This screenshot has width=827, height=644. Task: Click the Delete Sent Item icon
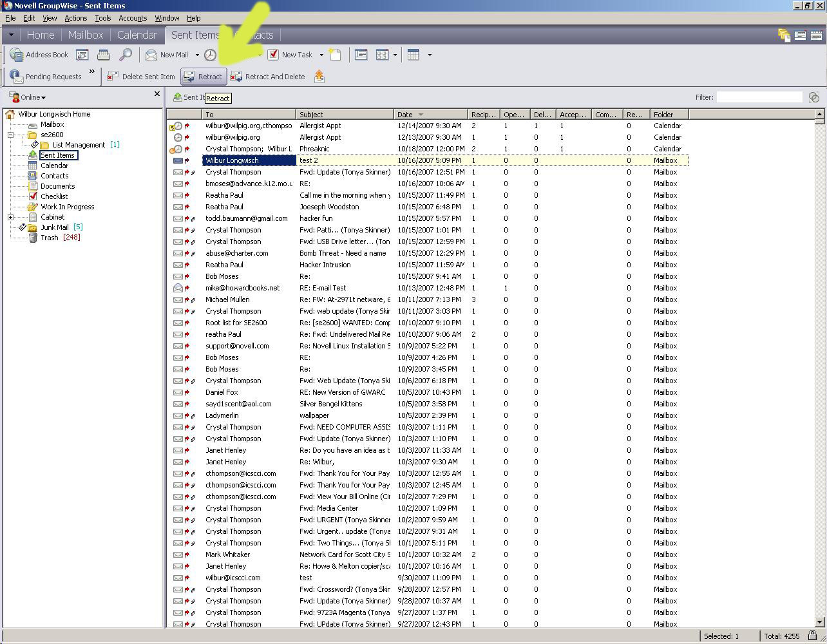[x=113, y=77]
